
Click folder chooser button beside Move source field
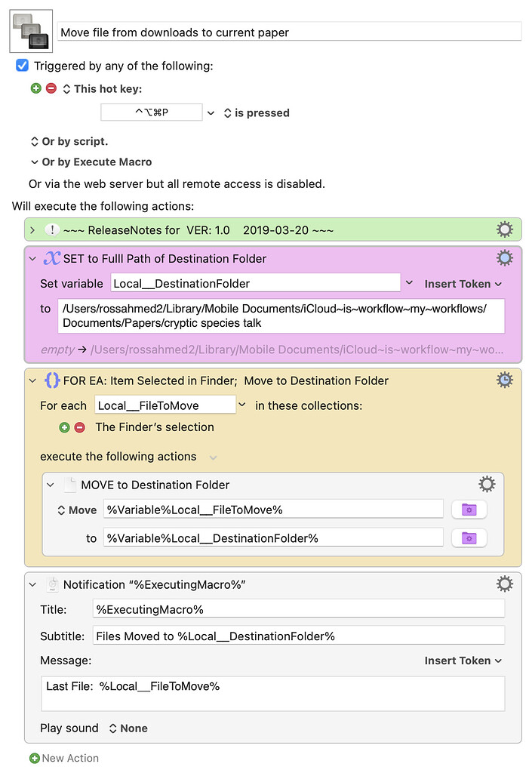click(x=469, y=510)
